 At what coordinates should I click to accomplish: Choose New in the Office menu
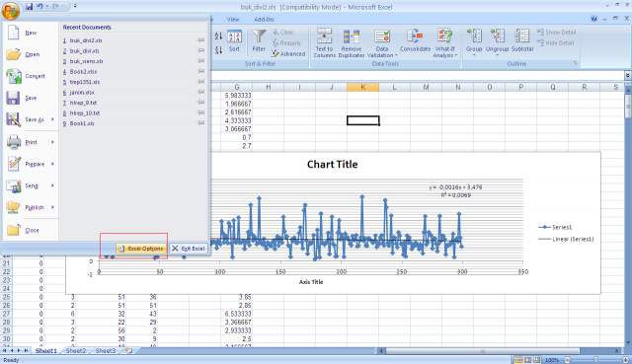[31, 33]
